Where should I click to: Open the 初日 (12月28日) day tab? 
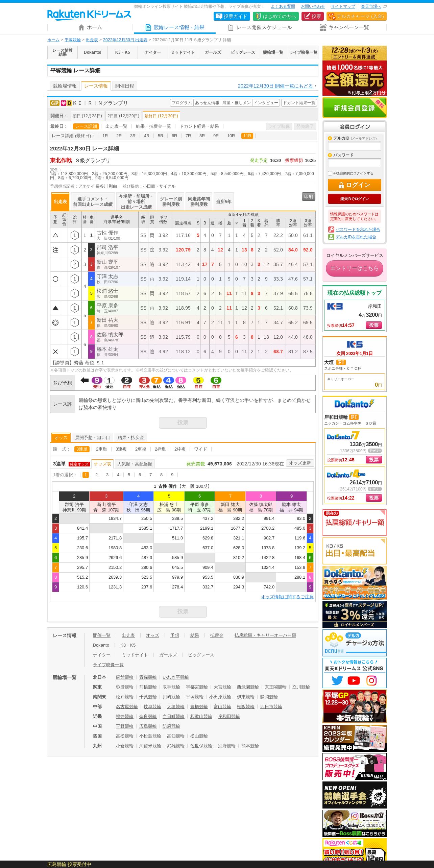tap(87, 116)
